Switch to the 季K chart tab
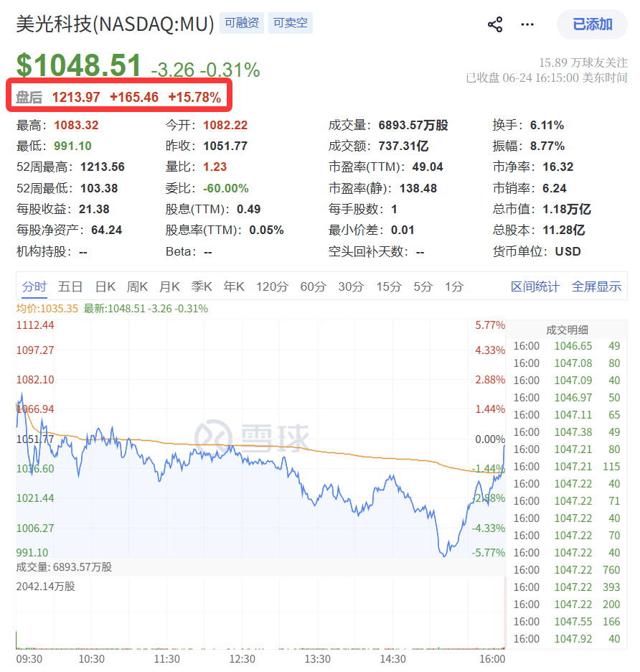Image resolution: width=640 pixels, height=672 pixels. (x=202, y=286)
